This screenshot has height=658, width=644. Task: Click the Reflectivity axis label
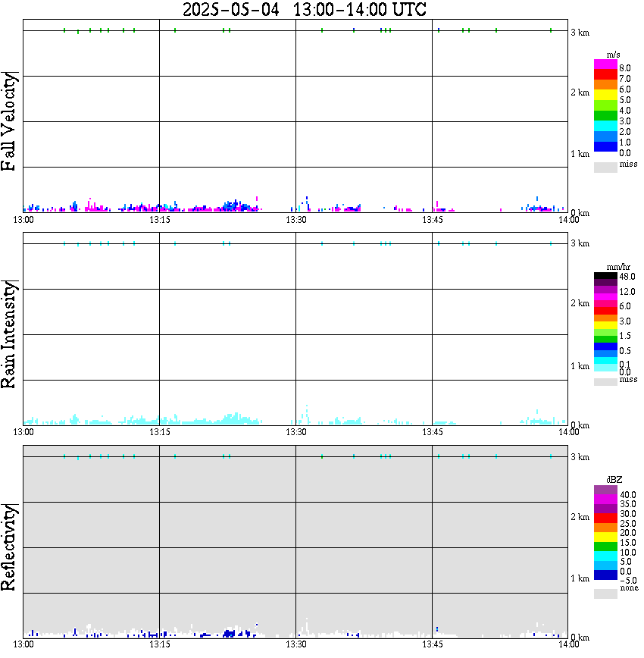click(9, 547)
